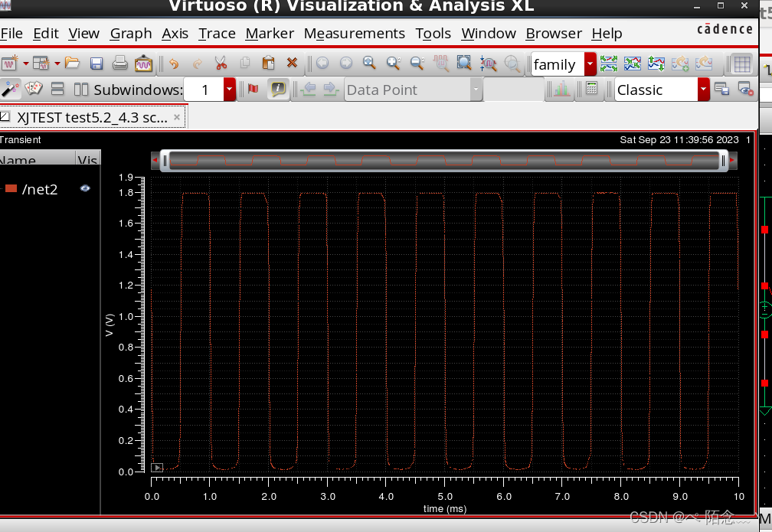The image size is (772, 532).
Task: Place a marker using red flag icon
Action: click(253, 89)
